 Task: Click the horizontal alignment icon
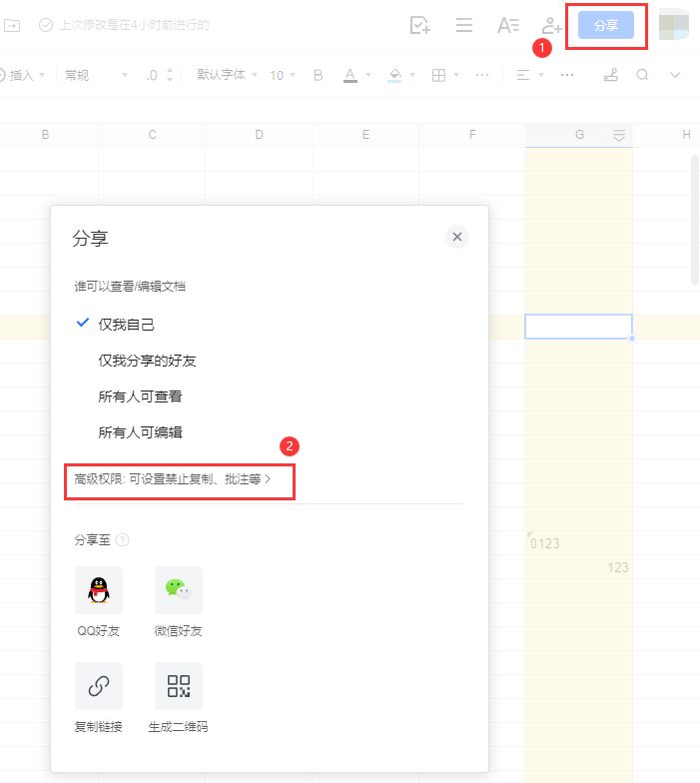coord(523,76)
